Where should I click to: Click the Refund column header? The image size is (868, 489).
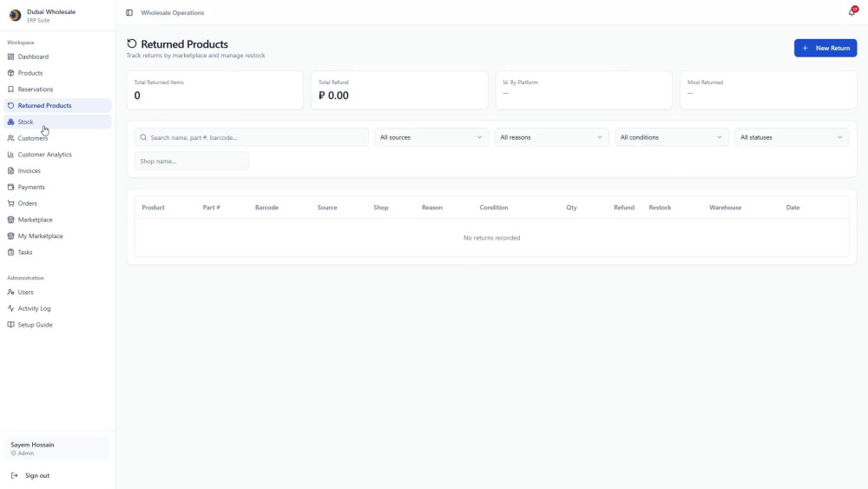pos(624,208)
